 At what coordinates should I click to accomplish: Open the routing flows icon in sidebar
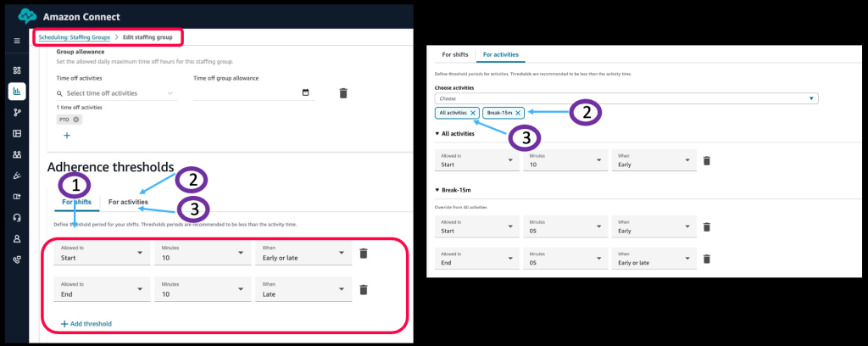coord(17,112)
